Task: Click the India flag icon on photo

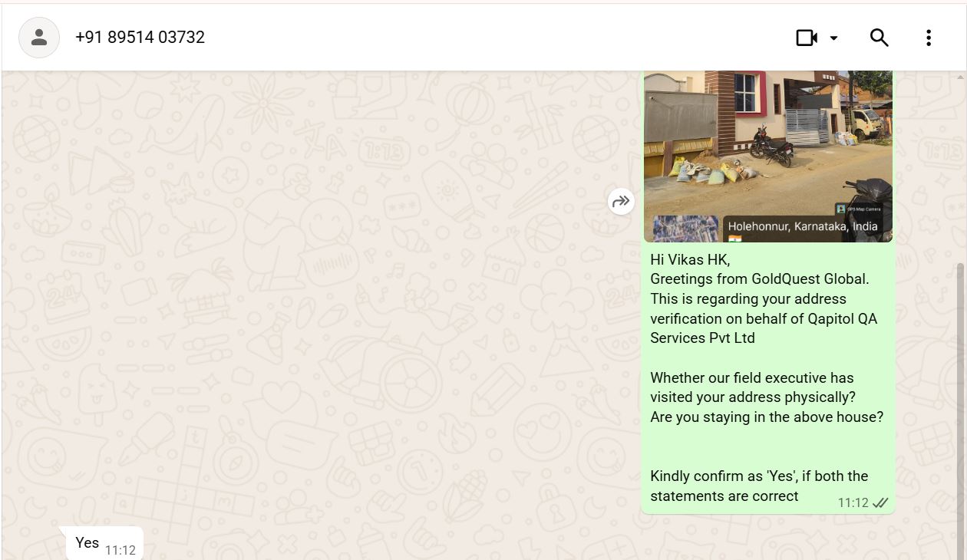Action: (x=735, y=239)
